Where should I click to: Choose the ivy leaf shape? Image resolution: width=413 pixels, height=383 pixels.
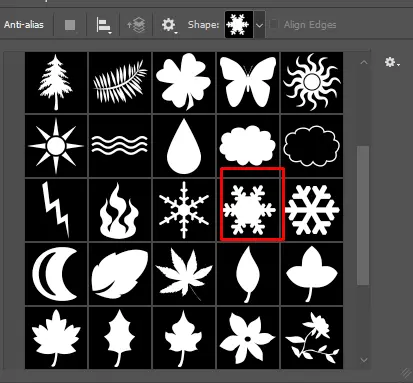pos(184,338)
